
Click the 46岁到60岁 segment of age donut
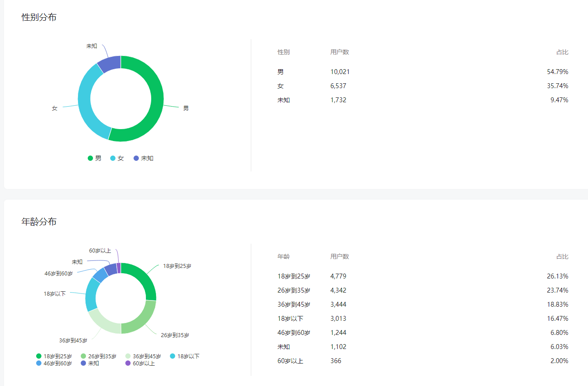100,275
